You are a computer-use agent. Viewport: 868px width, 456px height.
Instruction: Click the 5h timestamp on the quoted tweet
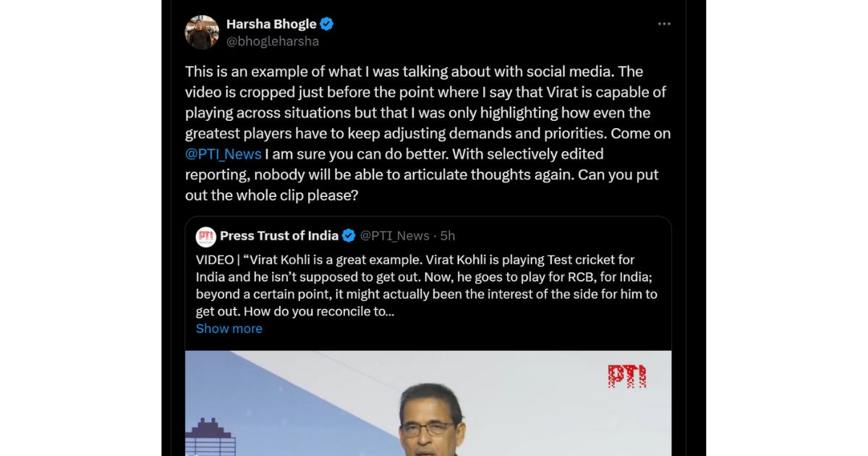click(448, 236)
